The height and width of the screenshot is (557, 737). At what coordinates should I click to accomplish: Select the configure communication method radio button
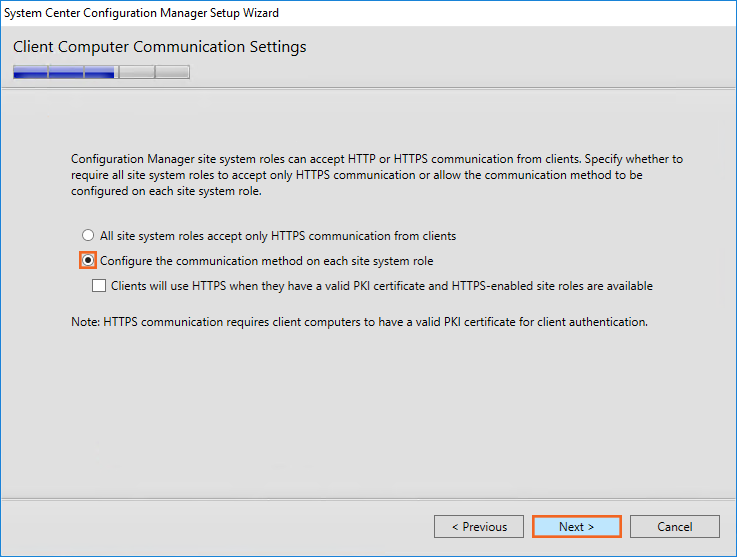pos(88,260)
